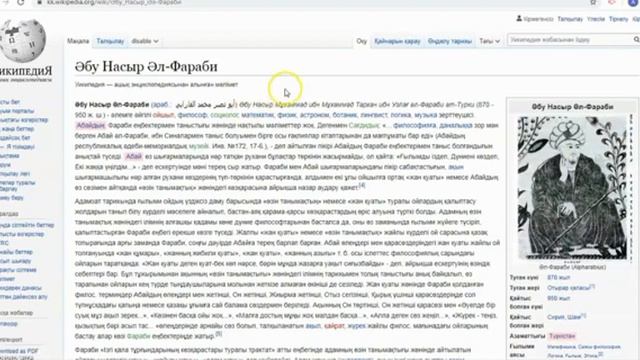This screenshot has width=640, height=360.
Task: Switch to the Мақала tab
Action: pos(78,41)
